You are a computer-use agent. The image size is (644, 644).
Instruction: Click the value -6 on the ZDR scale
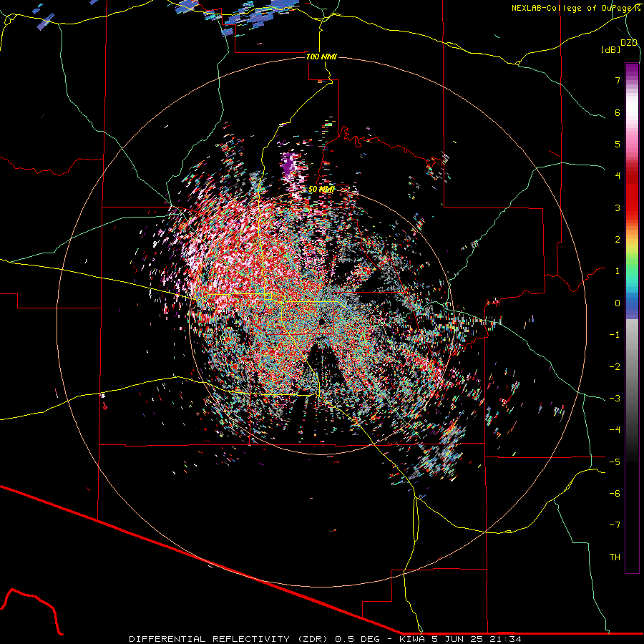point(615,494)
